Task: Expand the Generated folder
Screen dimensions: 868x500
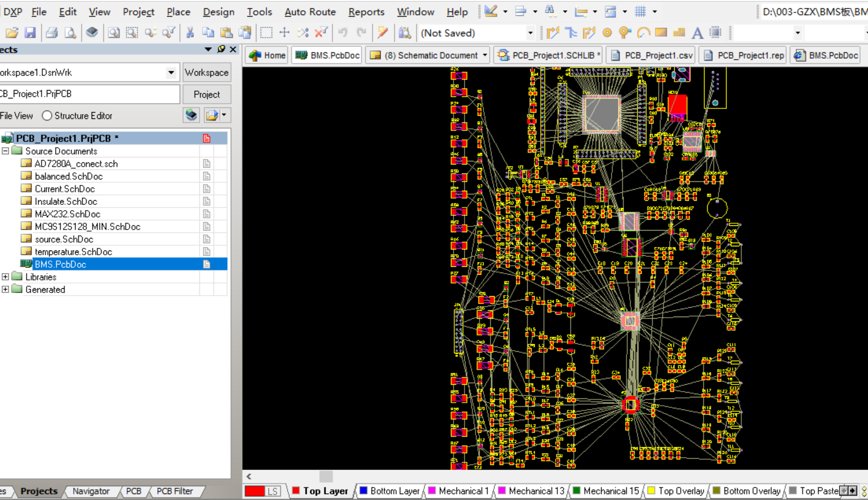Action: coord(5,289)
